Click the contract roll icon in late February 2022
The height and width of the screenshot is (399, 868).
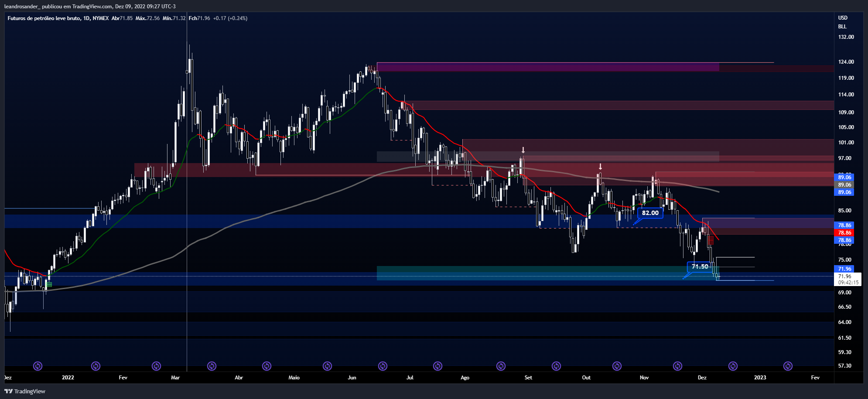tap(156, 366)
